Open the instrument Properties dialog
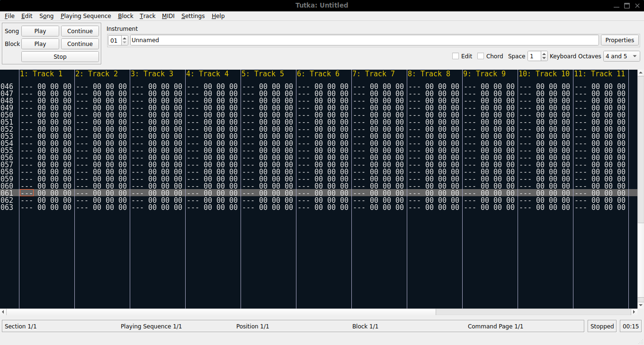The image size is (644, 345). 619,40
